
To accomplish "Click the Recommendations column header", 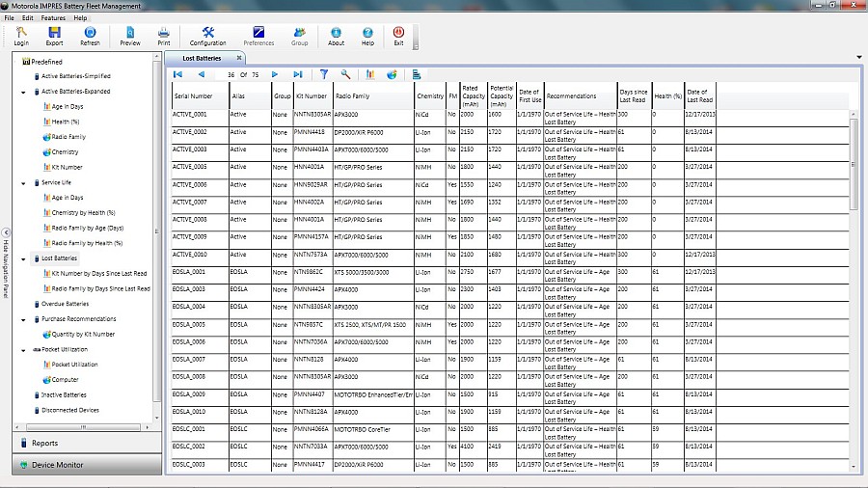I will point(581,95).
